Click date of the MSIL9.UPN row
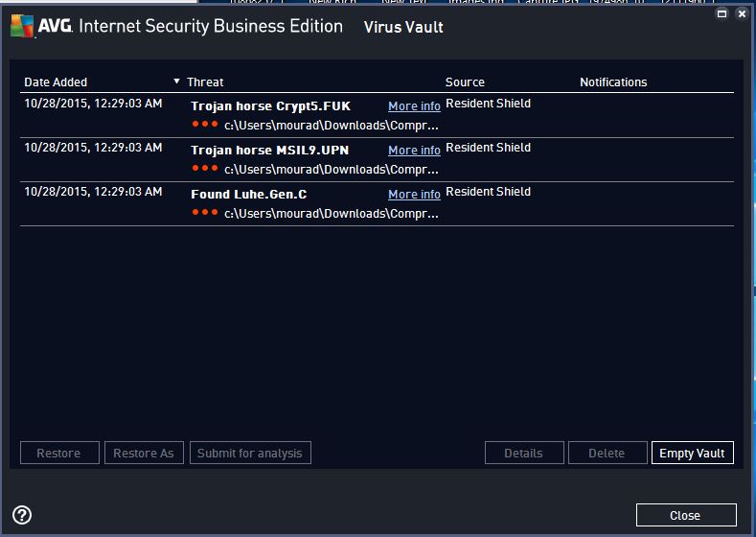The image size is (756, 537). (x=93, y=147)
